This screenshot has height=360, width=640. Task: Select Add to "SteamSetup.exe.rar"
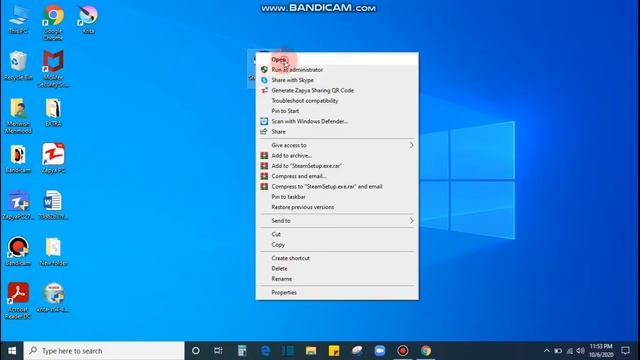tap(337, 166)
